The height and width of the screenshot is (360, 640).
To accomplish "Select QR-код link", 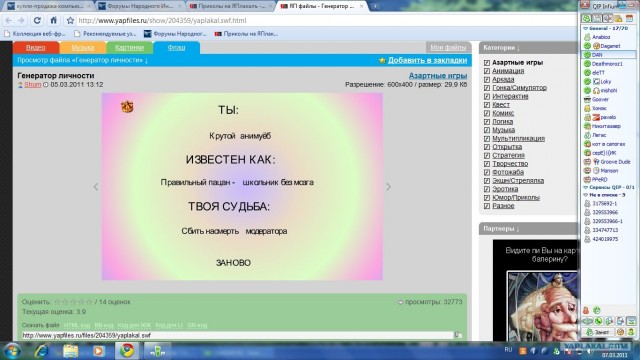I will coord(197,325).
